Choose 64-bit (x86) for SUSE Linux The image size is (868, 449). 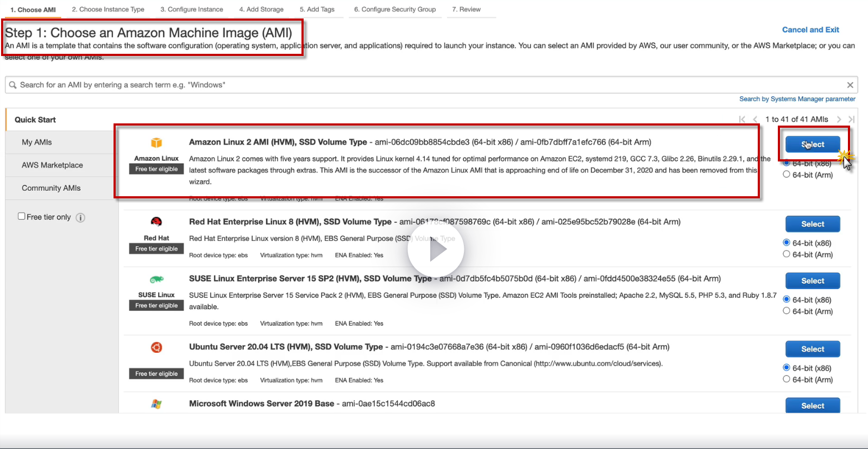(787, 299)
